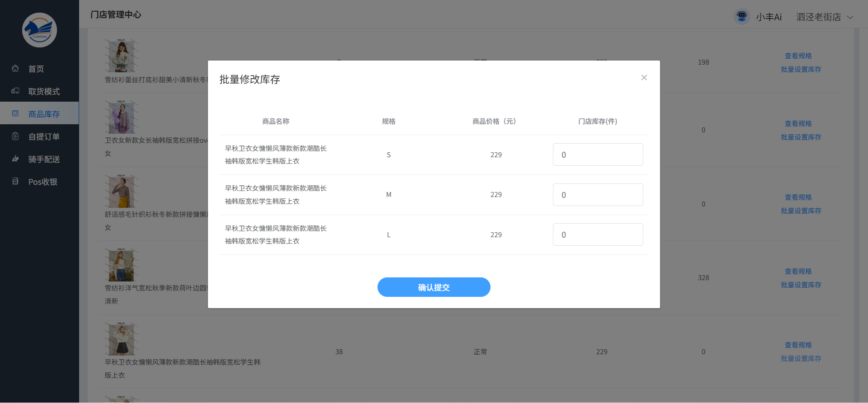
Task: Click the Pos收银 register icon
Action: [x=15, y=182]
